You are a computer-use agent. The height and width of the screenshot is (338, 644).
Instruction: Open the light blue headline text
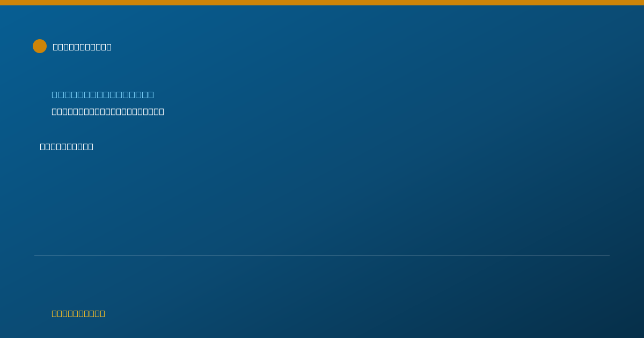pos(103,94)
